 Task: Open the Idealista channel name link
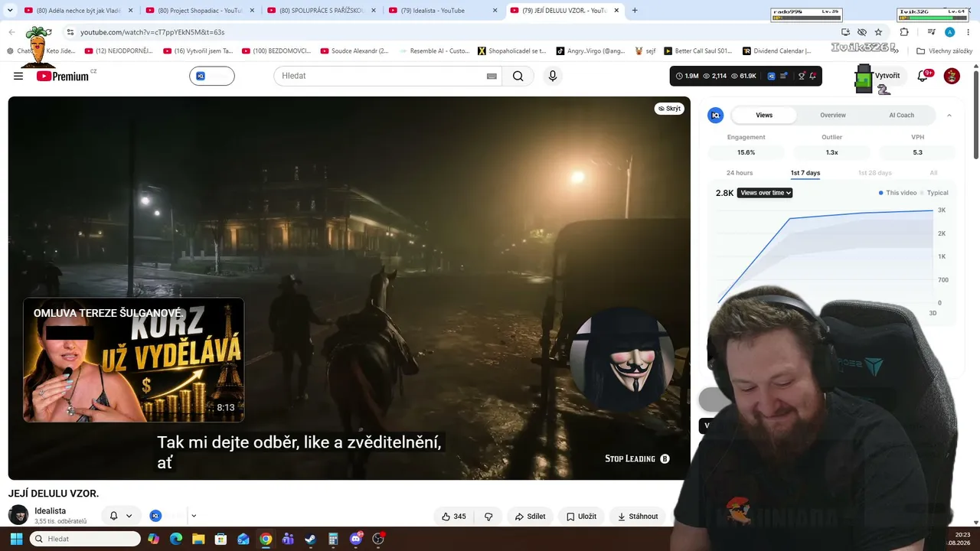click(50, 510)
